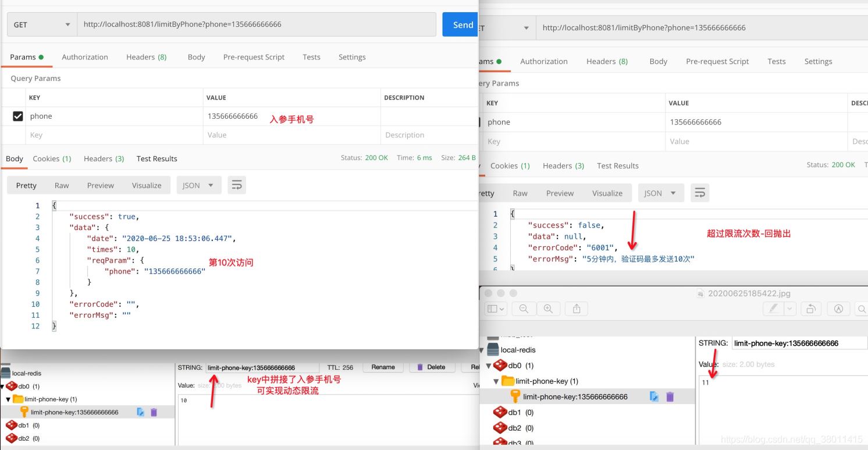Zoom out in the Preview window toolbar

(x=524, y=309)
